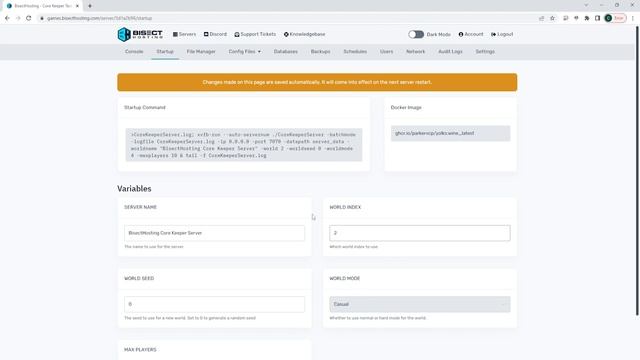Click the Startup Command heading

point(145,107)
